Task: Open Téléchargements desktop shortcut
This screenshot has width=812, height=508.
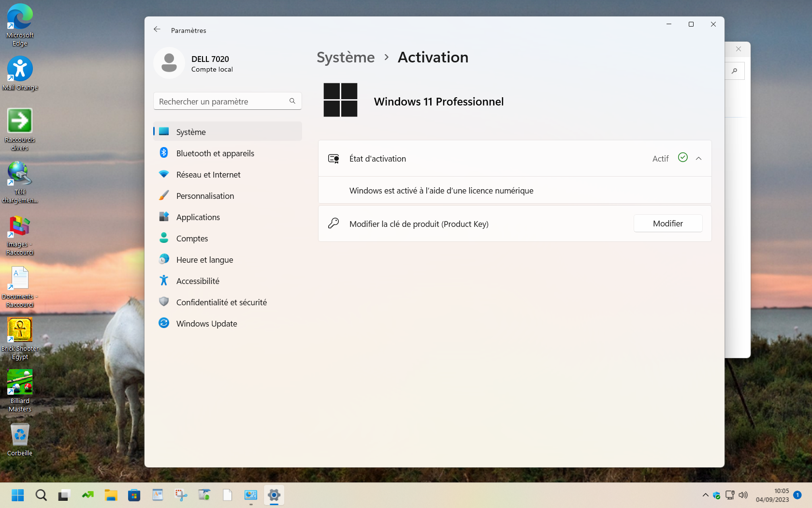Action: point(20,182)
